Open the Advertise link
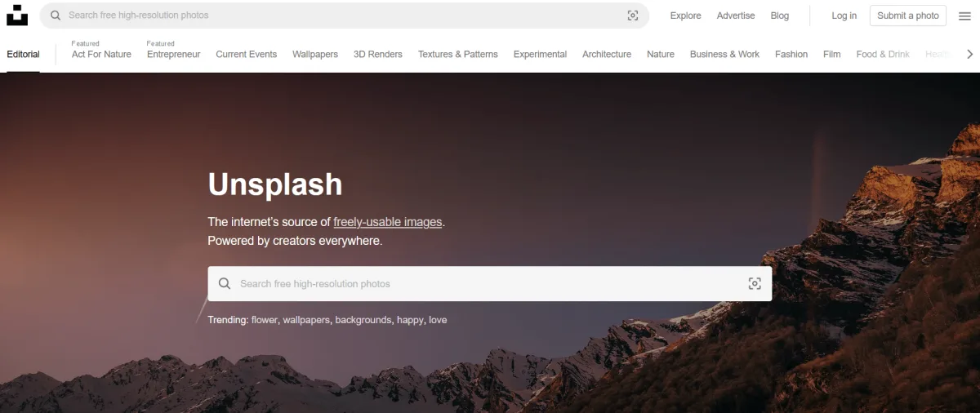980x413 pixels. tap(736, 16)
